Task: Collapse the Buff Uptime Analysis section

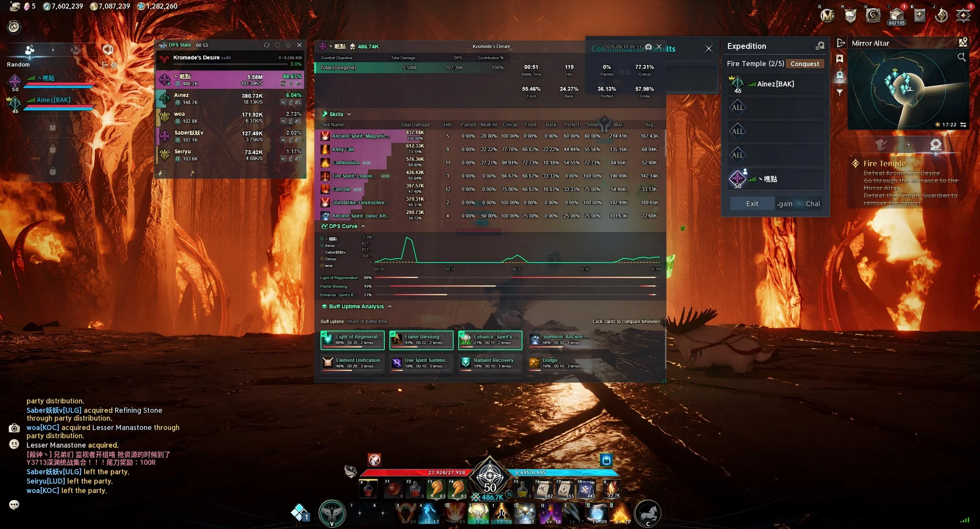Action: 390,306
